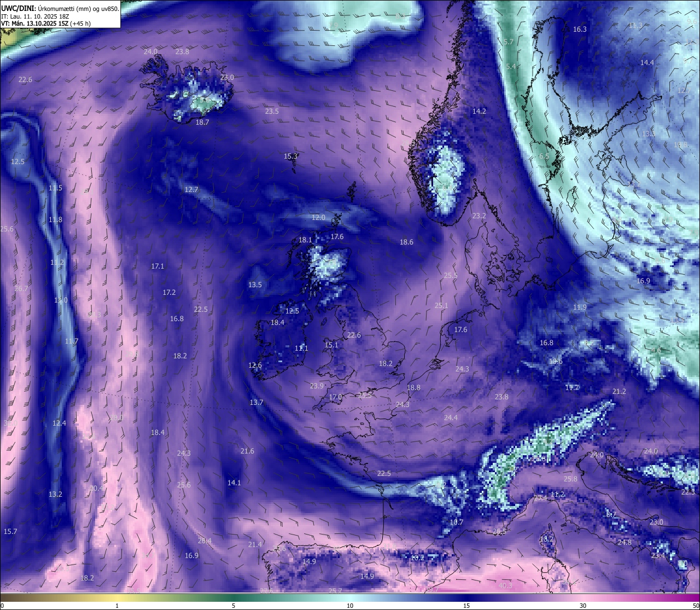Click the 18.8 value near Belgium
Image resolution: width=700 pixels, height=610 pixels.
pyautogui.click(x=413, y=387)
